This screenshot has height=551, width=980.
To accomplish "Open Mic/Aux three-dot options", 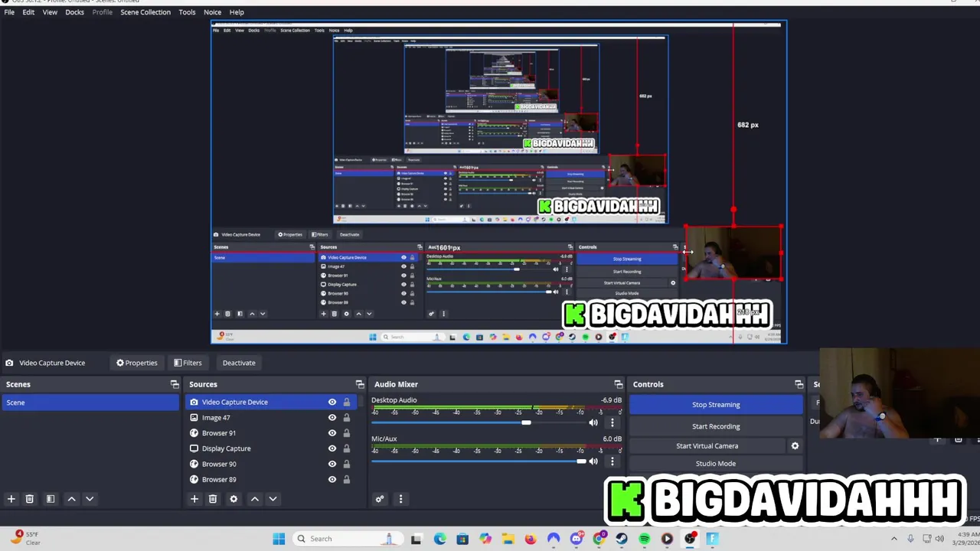I will pyautogui.click(x=612, y=461).
